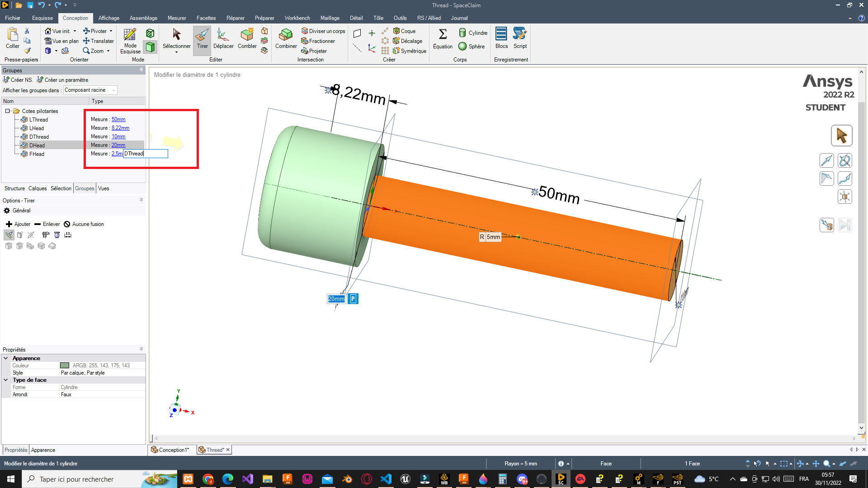Open the Assemblage ribbon tab

143,18
